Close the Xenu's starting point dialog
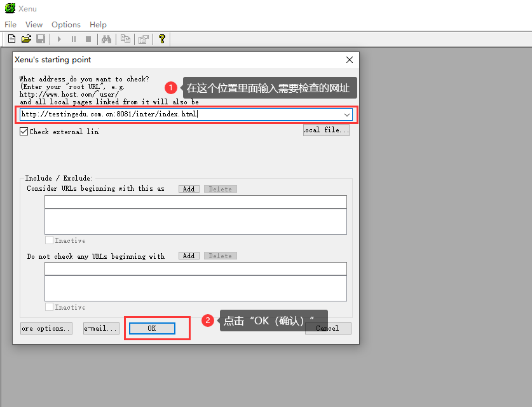532x407 pixels. pos(350,60)
